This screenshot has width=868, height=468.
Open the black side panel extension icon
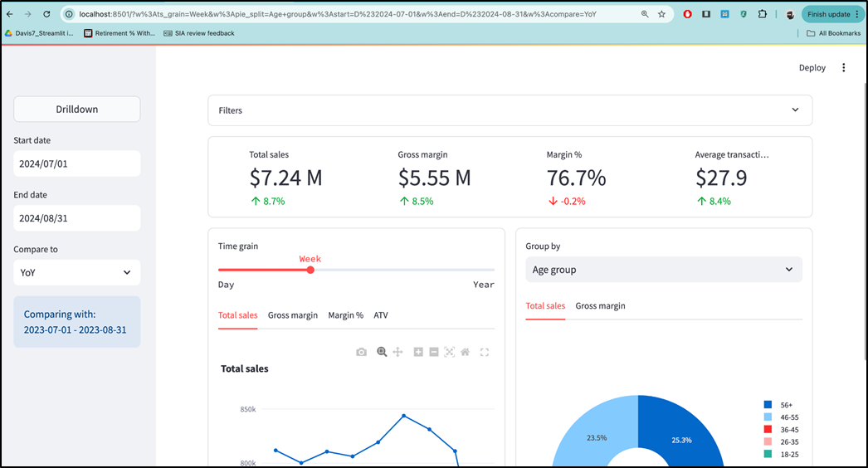tap(706, 14)
